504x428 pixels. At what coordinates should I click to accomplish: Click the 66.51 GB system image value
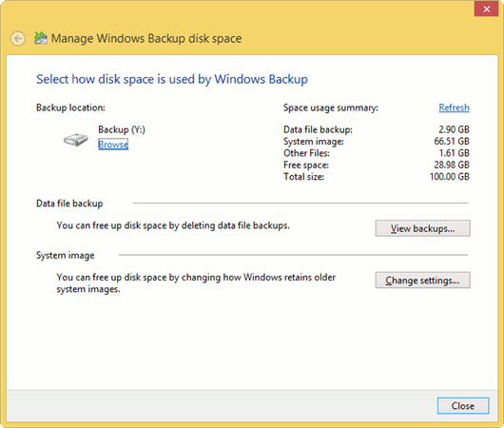(452, 141)
